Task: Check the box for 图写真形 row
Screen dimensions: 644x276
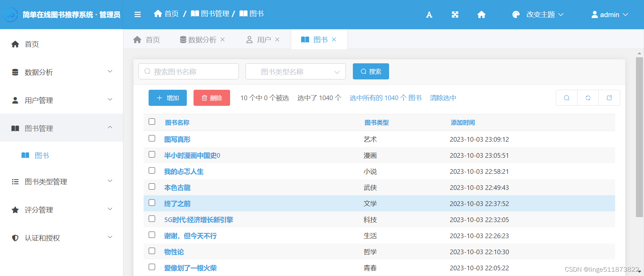Action: [x=152, y=138]
